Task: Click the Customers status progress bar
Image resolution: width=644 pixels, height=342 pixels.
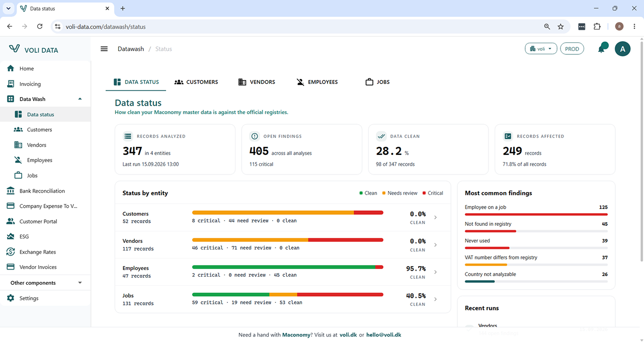Action: click(x=288, y=212)
